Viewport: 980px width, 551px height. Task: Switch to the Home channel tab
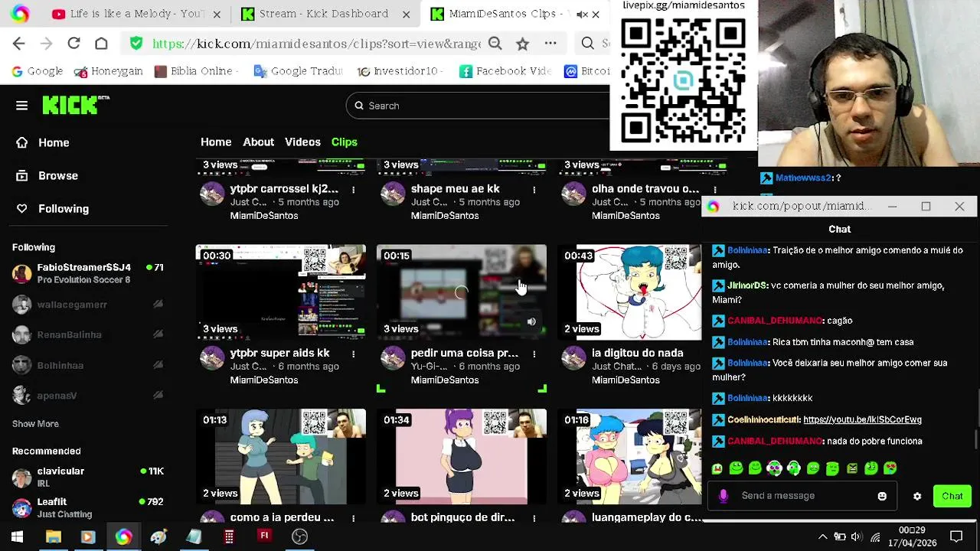click(216, 142)
